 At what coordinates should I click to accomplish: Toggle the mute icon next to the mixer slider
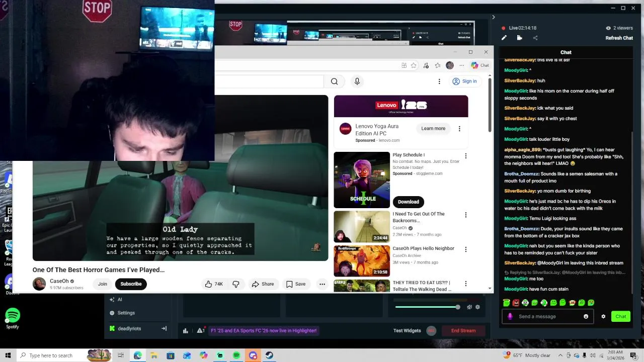tap(469, 307)
